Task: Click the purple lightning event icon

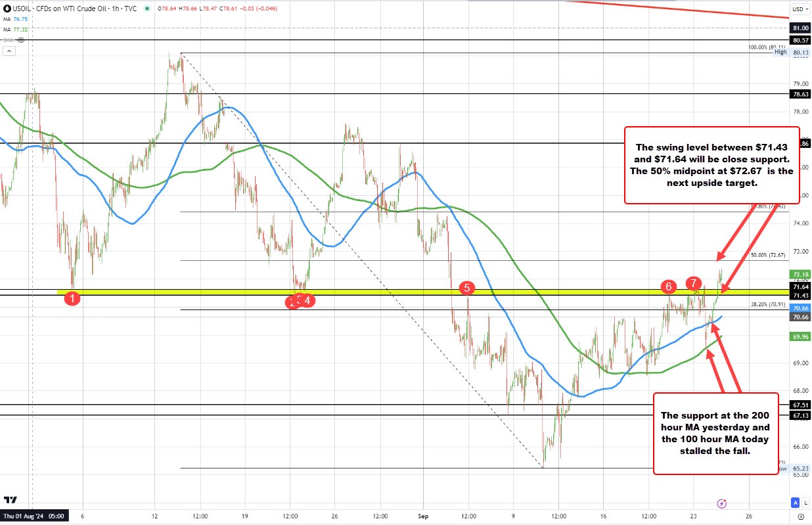Action: pos(722,503)
